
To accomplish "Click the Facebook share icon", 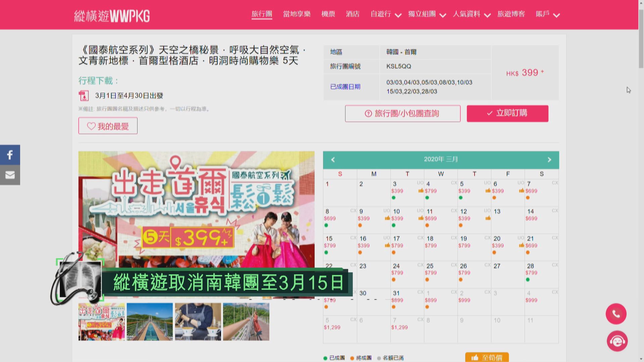I will [10, 155].
